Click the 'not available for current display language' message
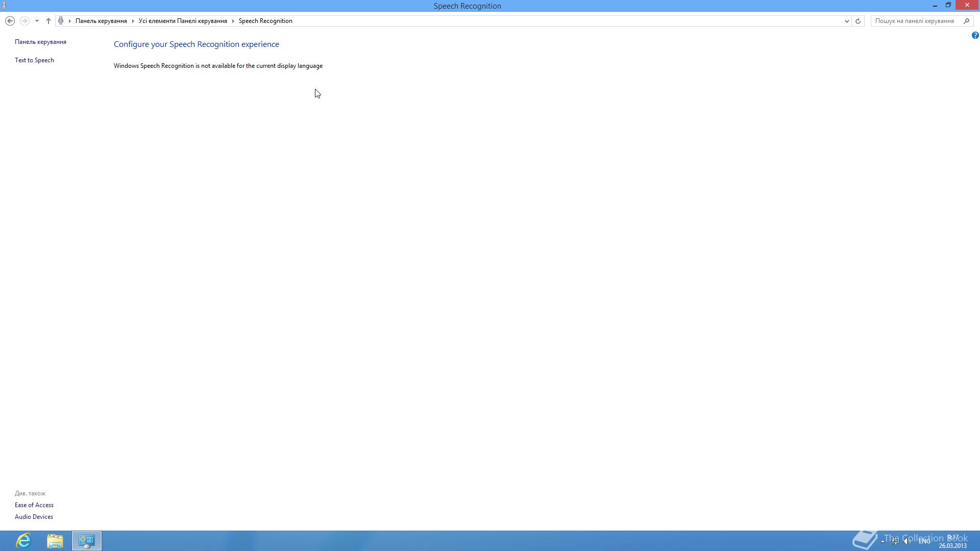The height and width of the screenshot is (551, 980). point(218,66)
